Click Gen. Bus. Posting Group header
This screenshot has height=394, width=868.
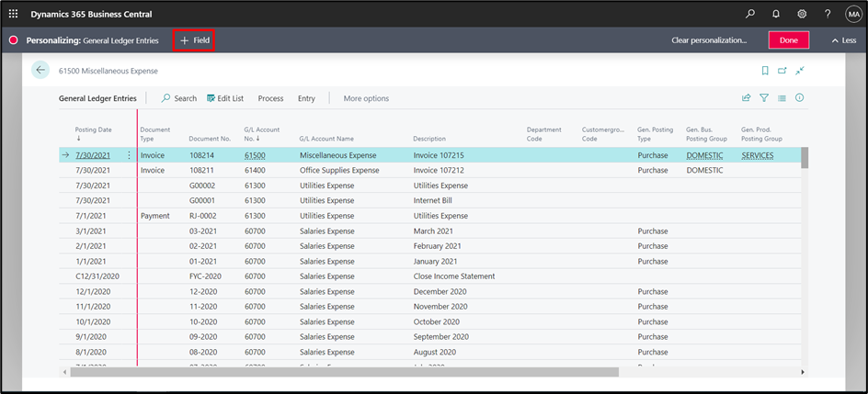pyautogui.click(x=706, y=134)
